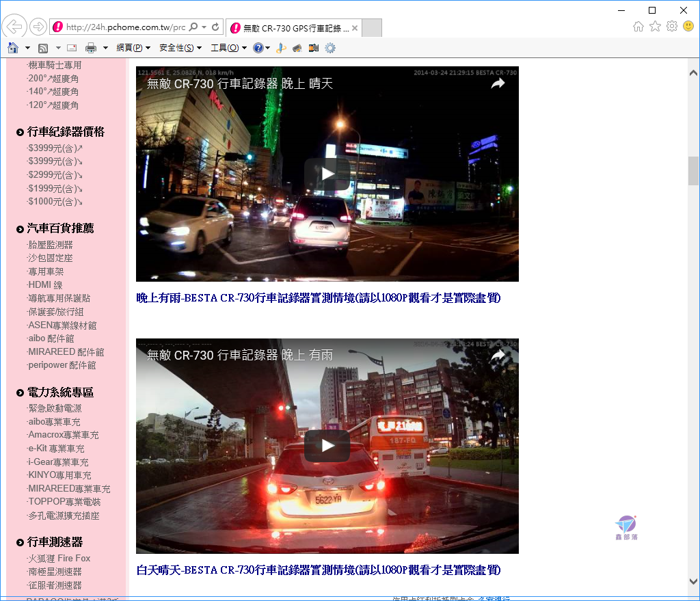Open the 網頁(P) menu
Screen dimensions: 700x601
point(133,48)
